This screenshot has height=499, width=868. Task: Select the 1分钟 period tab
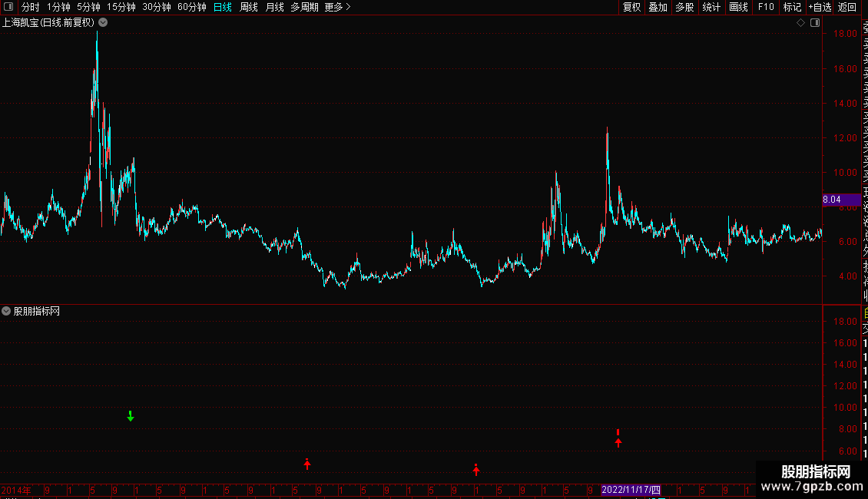point(58,7)
